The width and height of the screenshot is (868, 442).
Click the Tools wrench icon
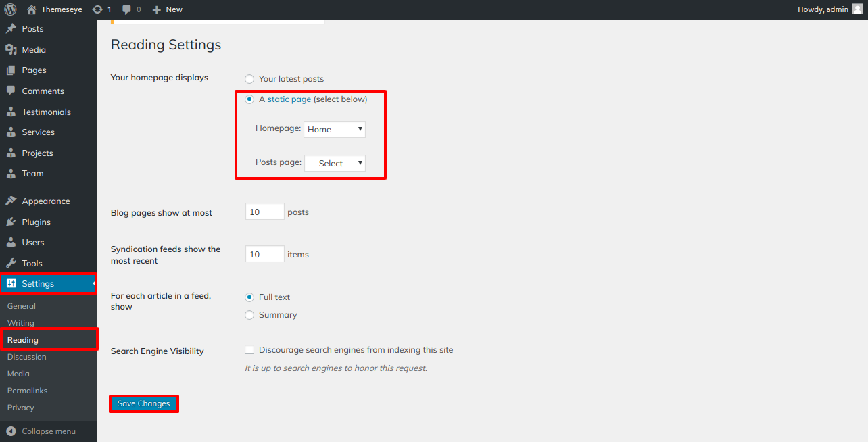tap(11, 263)
